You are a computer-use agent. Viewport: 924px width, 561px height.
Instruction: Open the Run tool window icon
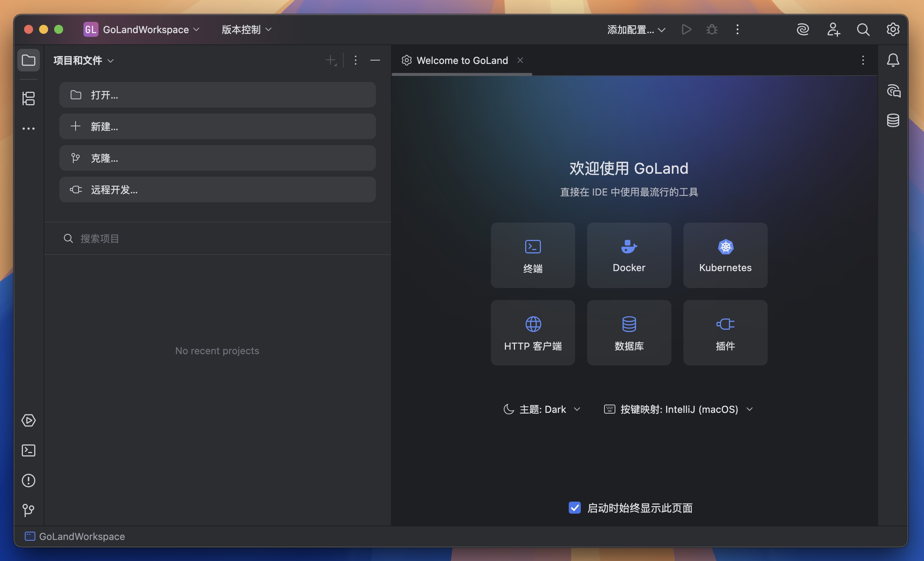point(28,421)
